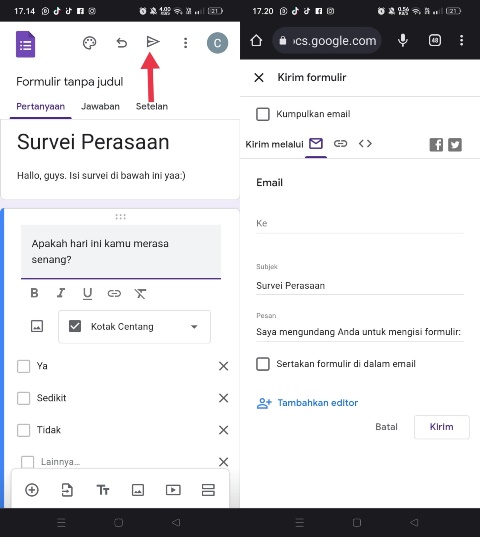This screenshot has width=480, height=537.
Task: Add a new question with plus icon
Action: tap(32, 490)
